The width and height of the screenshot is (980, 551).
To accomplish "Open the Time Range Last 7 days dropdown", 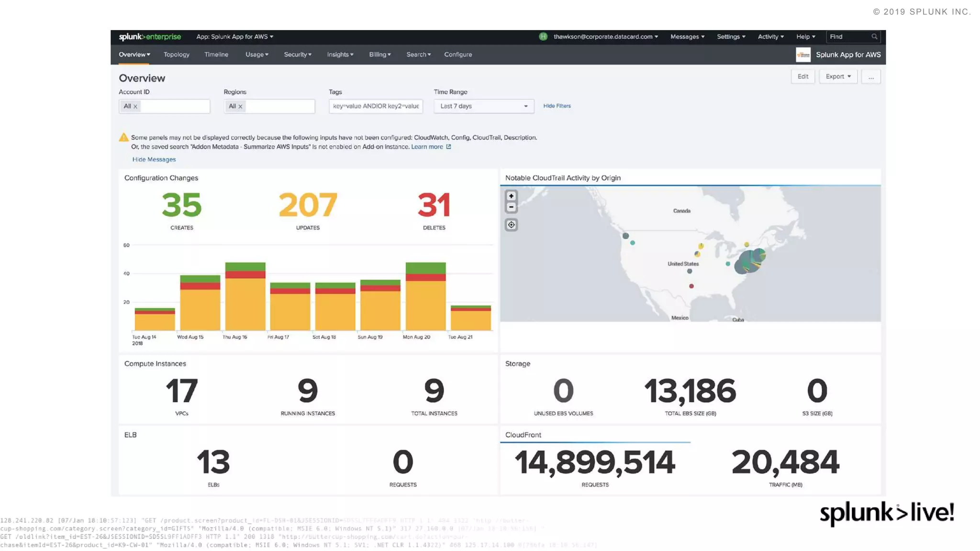I will pyautogui.click(x=484, y=106).
